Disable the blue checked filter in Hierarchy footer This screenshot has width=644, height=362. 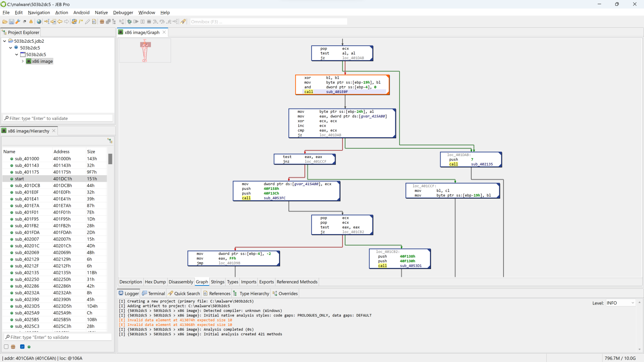tap(22, 346)
